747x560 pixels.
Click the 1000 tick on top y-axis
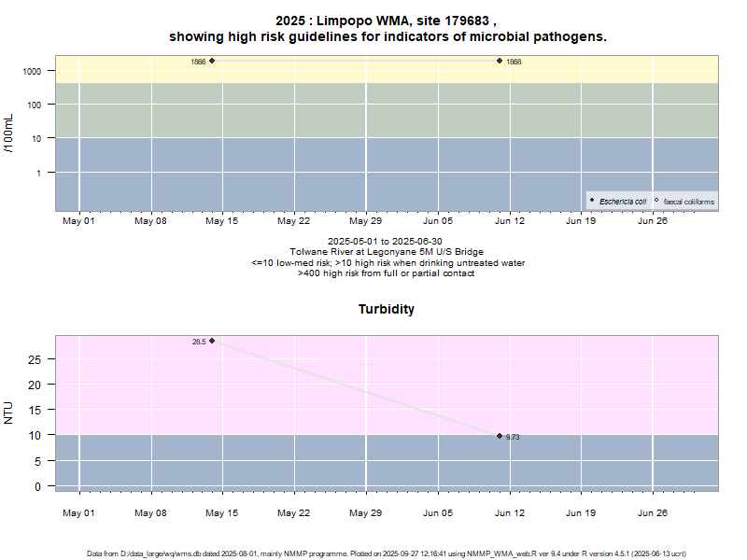point(31,71)
